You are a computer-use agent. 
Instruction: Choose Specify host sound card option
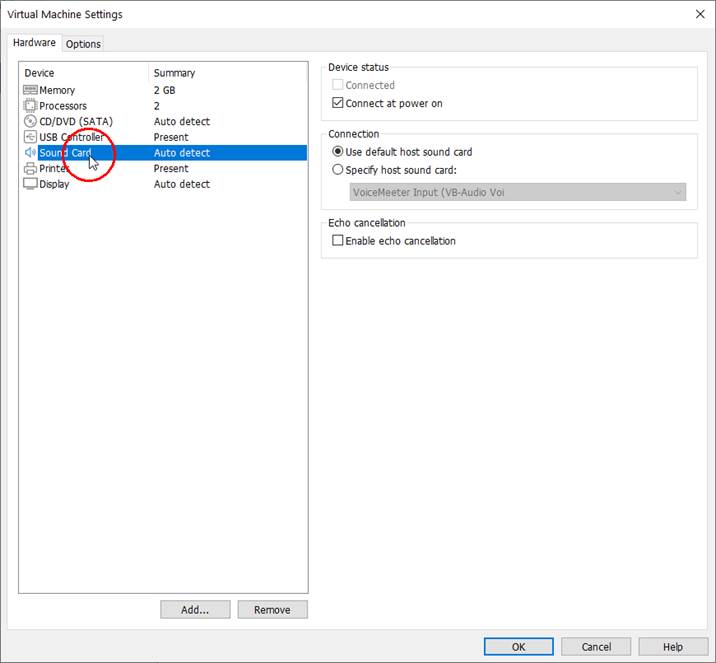338,170
